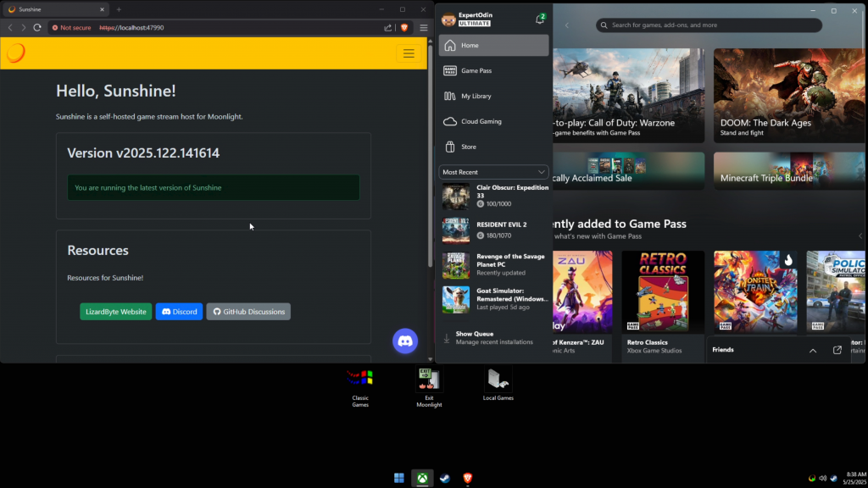Open GitHub Discussions link
Viewport: 868px width, 488px height.
(248, 312)
